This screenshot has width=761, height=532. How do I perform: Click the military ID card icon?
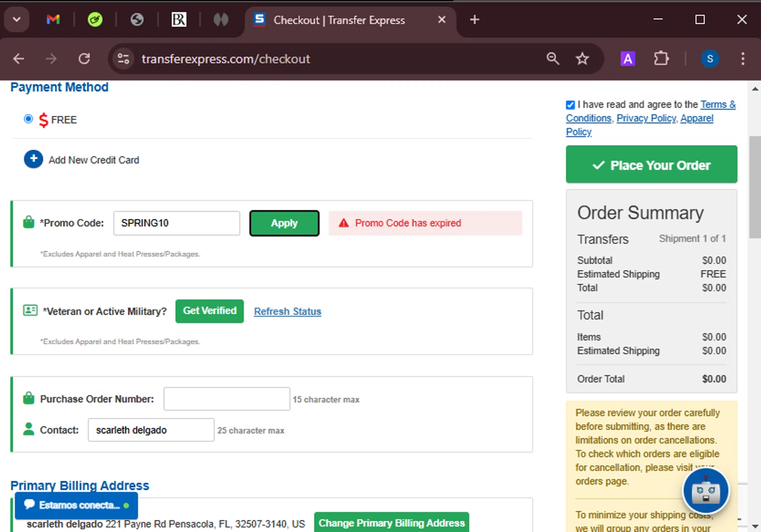tap(30, 310)
